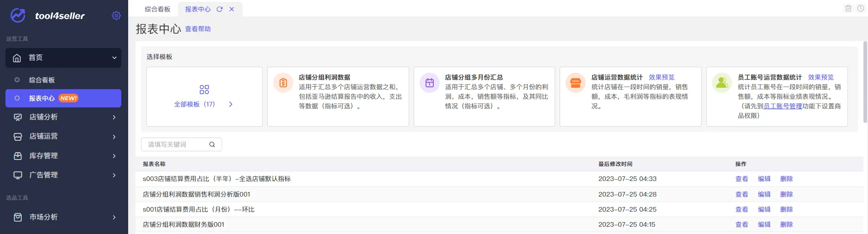Click the 店铺分析 sidebar icon

tap(18, 117)
